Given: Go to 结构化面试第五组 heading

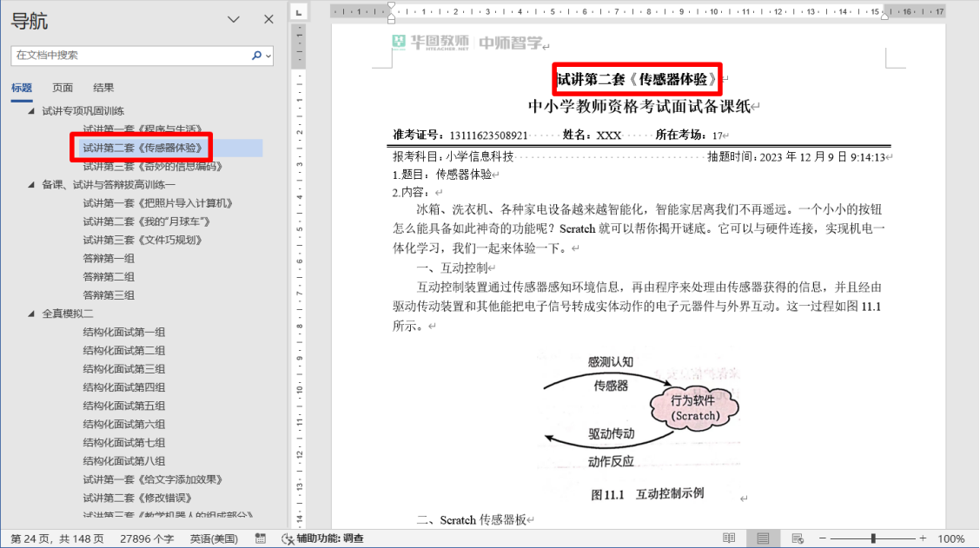Looking at the screenshot, I should pos(123,406).
